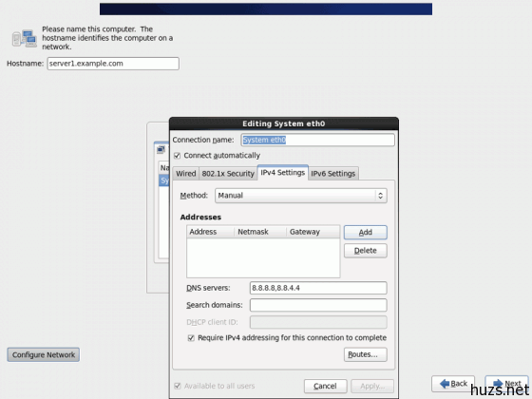Switch to the IPv6 Settings tab

click(333, 173)
